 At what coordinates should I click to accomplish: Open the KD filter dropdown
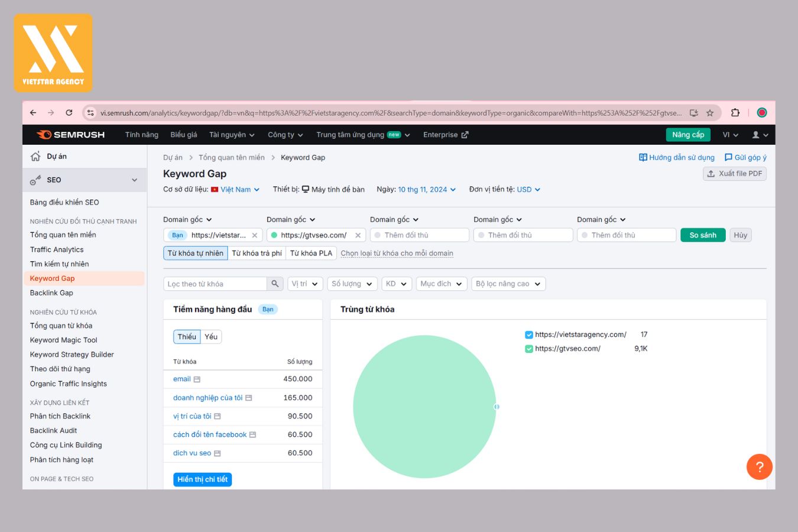click(x=397, y=284)
